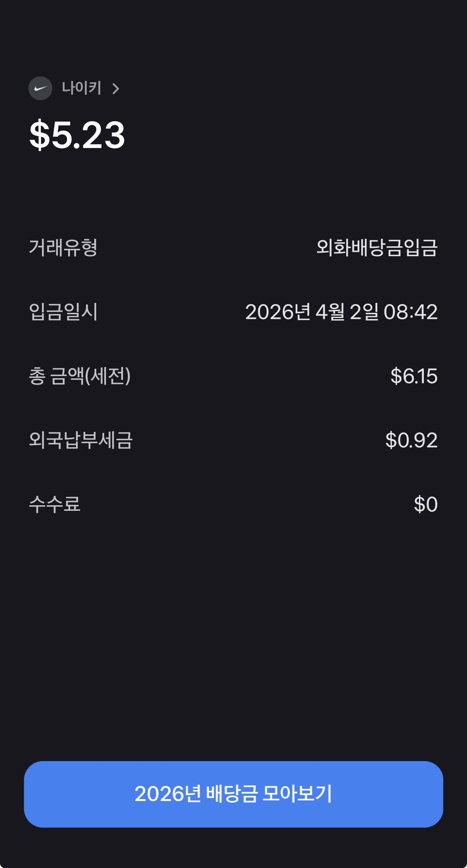Image resolution: width=467 pixels, height=868 pixels.
Task: Click the (세전) pre-tax note
Action: (x=108, y=376)
